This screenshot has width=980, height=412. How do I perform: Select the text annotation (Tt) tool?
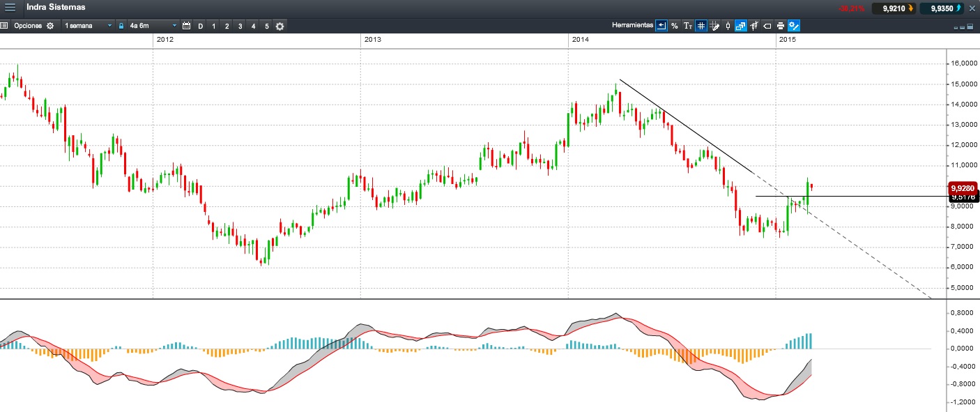[x=687, y=26]
